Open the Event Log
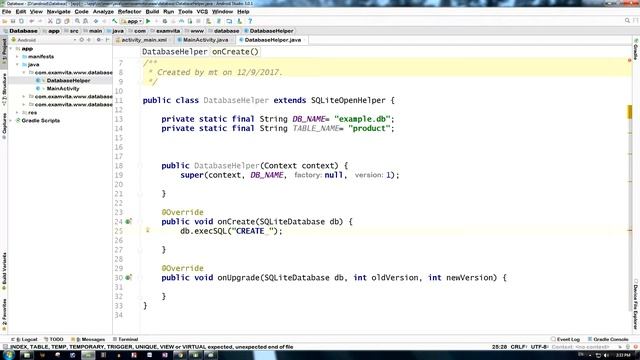 pos(565,340)
